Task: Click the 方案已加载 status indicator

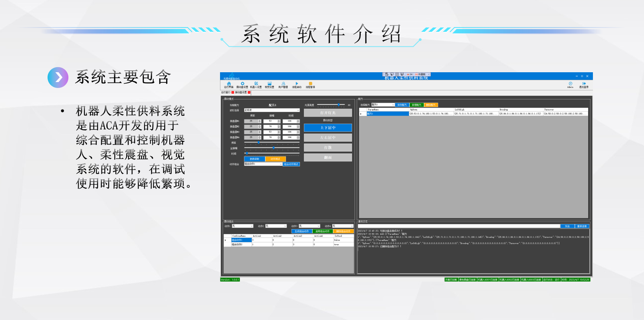Action: [x=451, y=280]
